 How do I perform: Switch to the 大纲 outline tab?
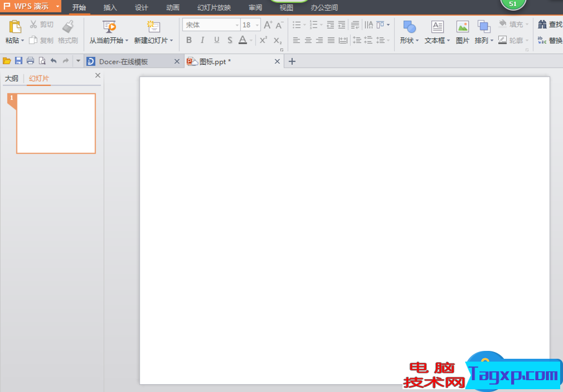click(11, 78)
